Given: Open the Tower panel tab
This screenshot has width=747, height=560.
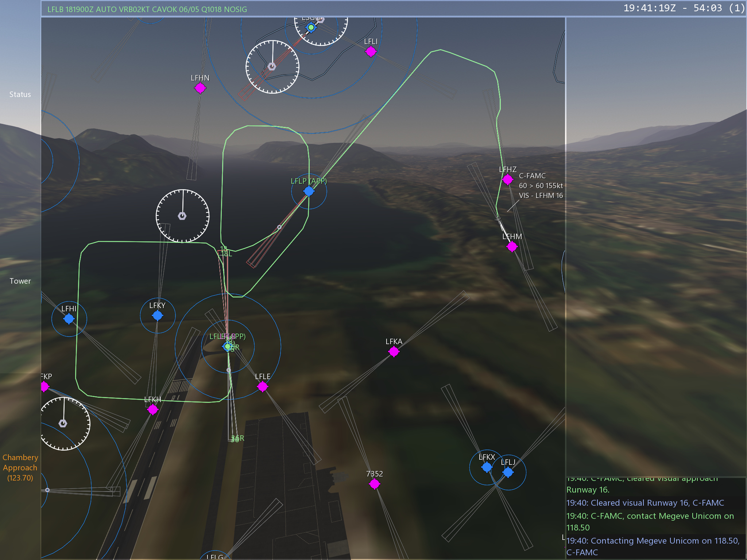Looking at the screenshot, I should [20, 281].
